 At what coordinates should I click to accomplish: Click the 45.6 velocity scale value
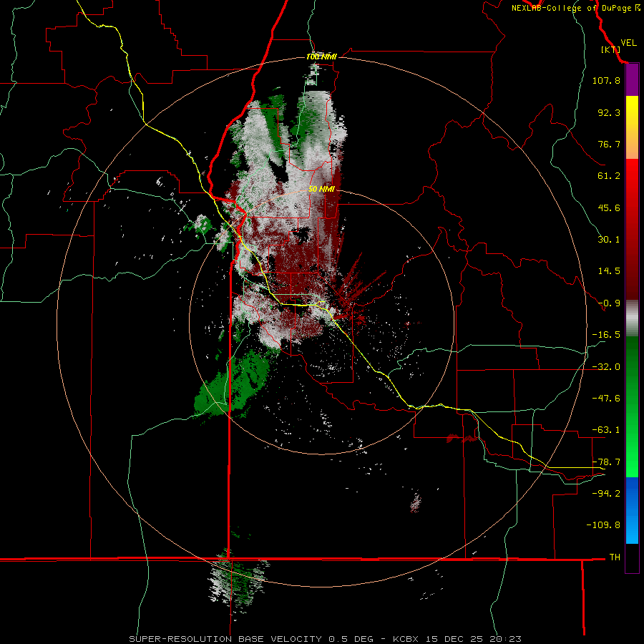coord(609,208)
